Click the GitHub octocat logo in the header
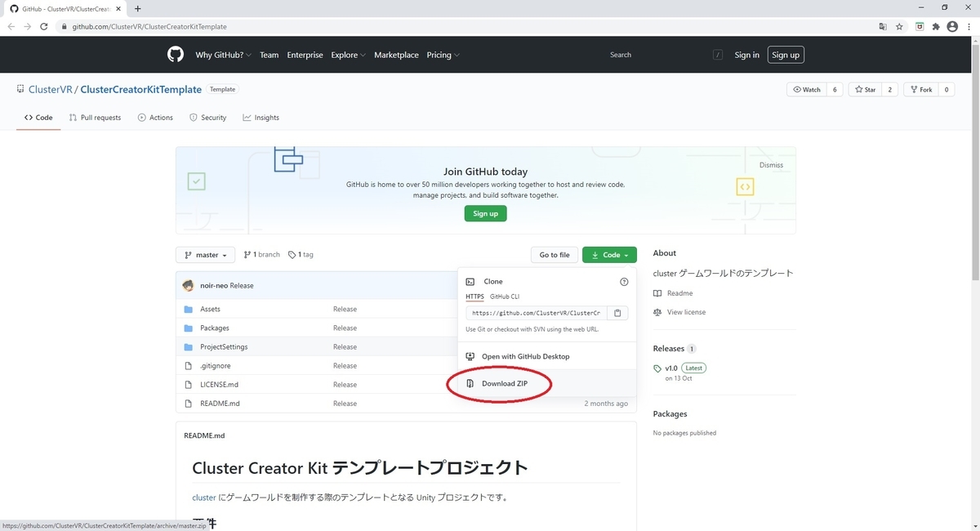Viewport: 980px width, 531px height. tap(176, 55)
